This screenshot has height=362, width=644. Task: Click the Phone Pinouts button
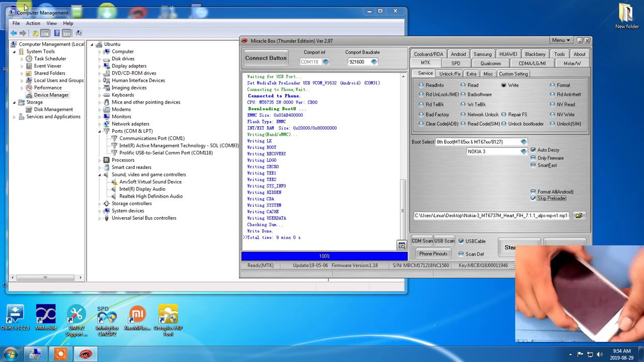coord(433,254)
